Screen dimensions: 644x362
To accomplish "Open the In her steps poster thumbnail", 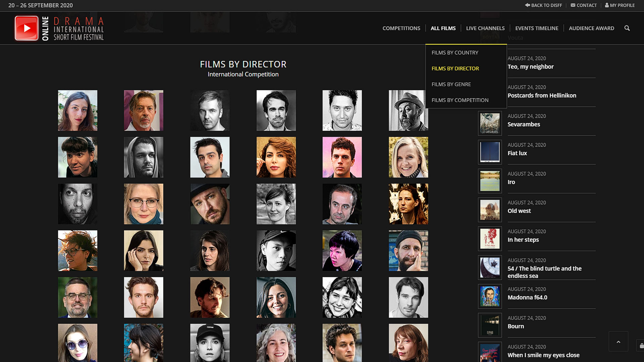I will tap(490, 239).
